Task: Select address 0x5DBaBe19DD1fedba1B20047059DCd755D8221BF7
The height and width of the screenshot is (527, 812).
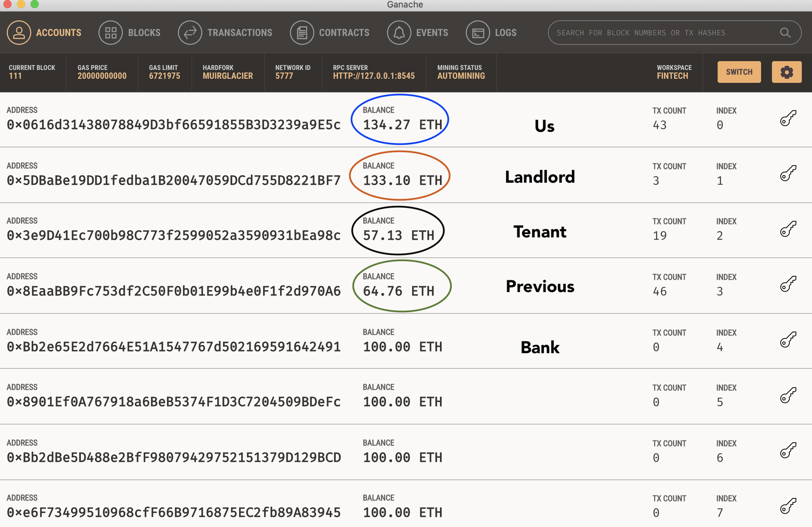Action: click(x=174, y=180)
